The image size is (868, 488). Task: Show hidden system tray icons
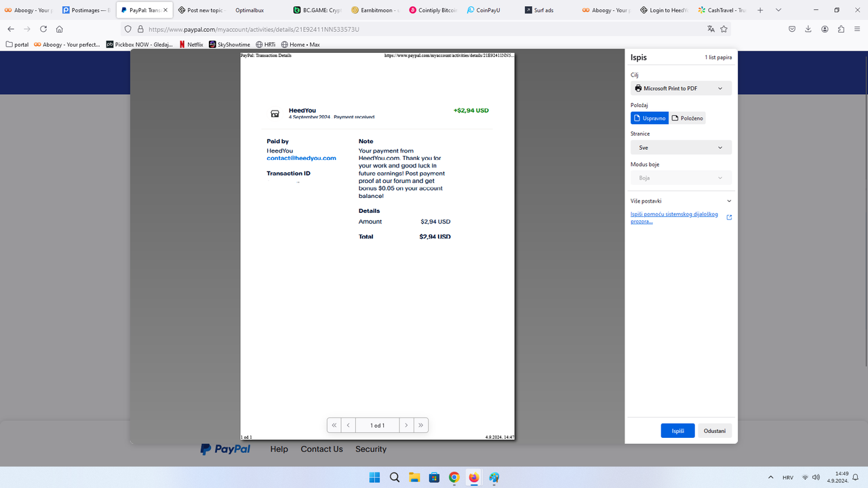click(x=770, y=477)
